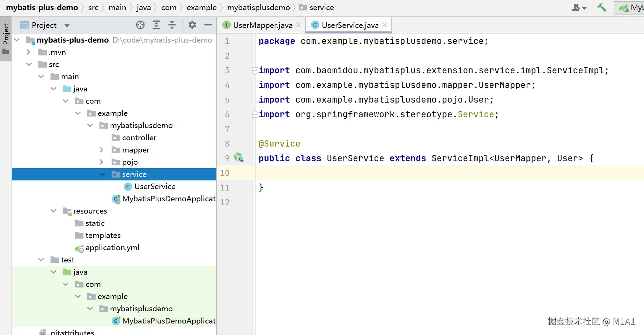
Task: Open Project panel settings gear
Action: 192,25
